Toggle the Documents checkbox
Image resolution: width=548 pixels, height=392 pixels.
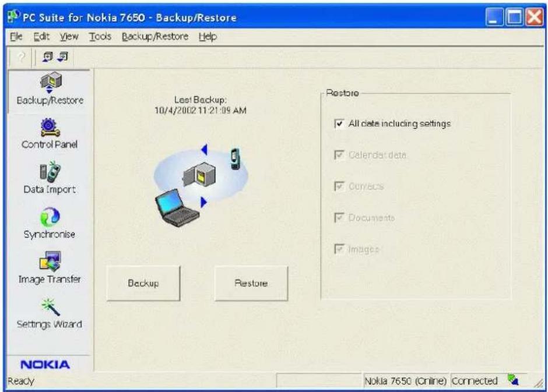tap(339, 217)
